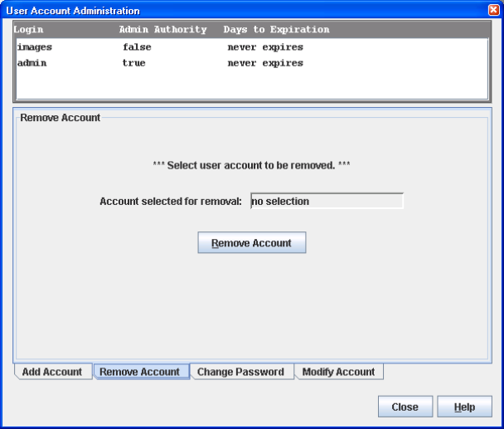Select the images login row
The width and height of the screenshot is (504, 429).
coord(252,47)
